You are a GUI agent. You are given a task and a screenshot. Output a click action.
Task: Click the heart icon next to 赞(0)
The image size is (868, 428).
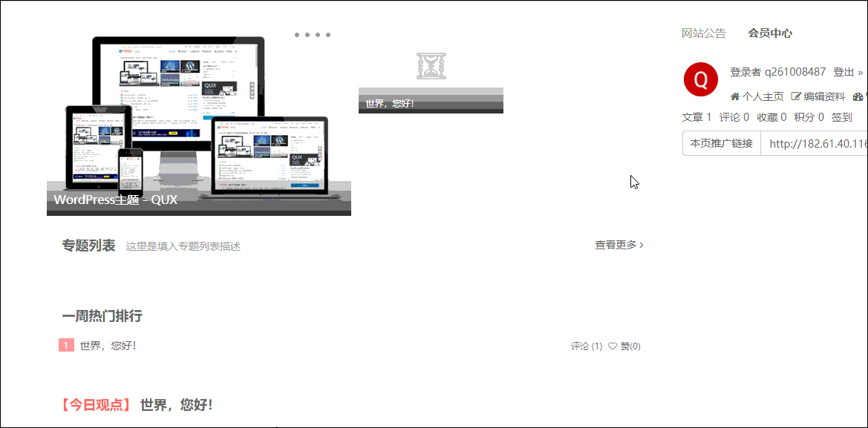point(613,346)
